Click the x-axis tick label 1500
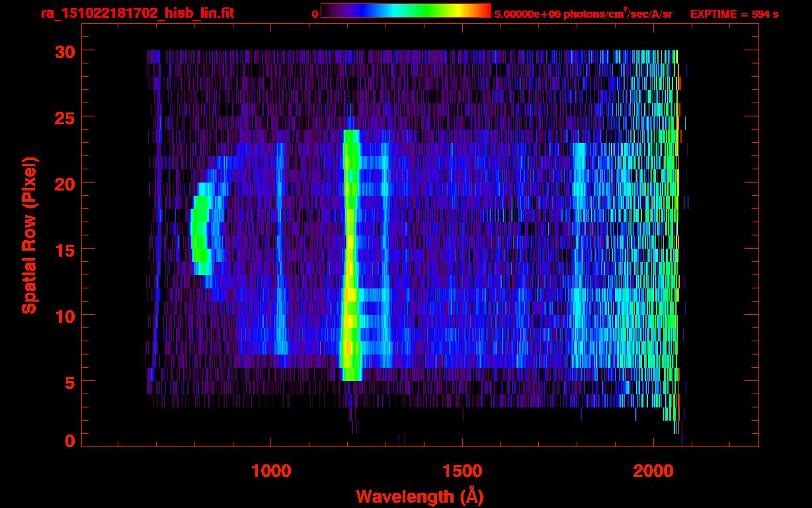This screenshot has width=812, height=508. [x=462, y=471]
